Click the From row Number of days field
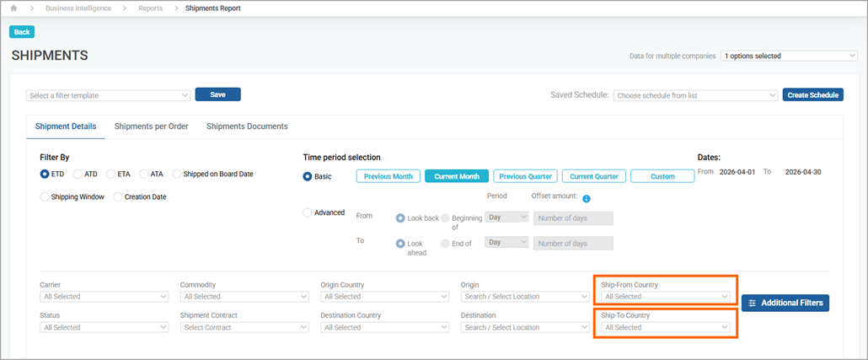 click(x=574, y=218)
